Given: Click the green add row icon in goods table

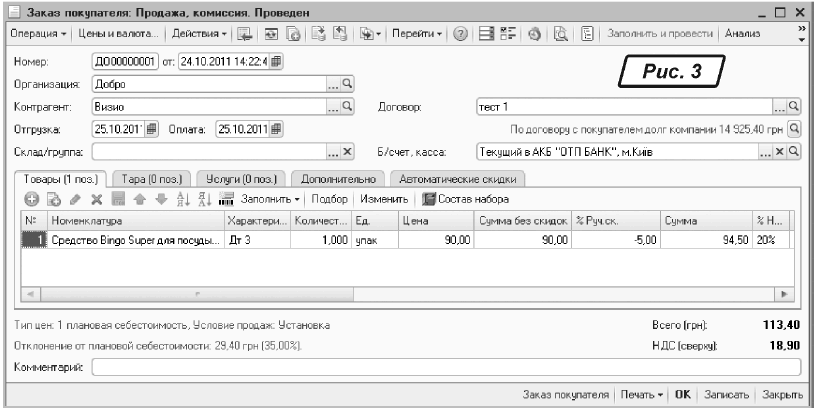Looking at the screenshot, I should click(x=32, y=199).
